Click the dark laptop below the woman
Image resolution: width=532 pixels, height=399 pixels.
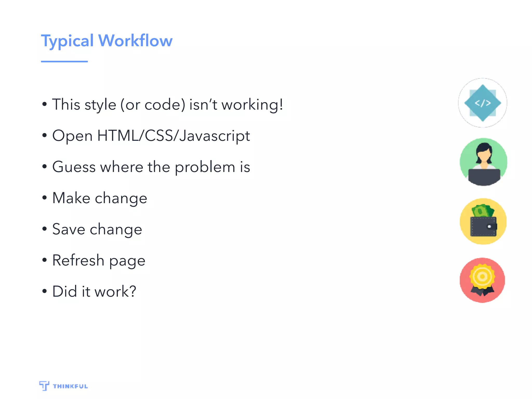(484, 177)
